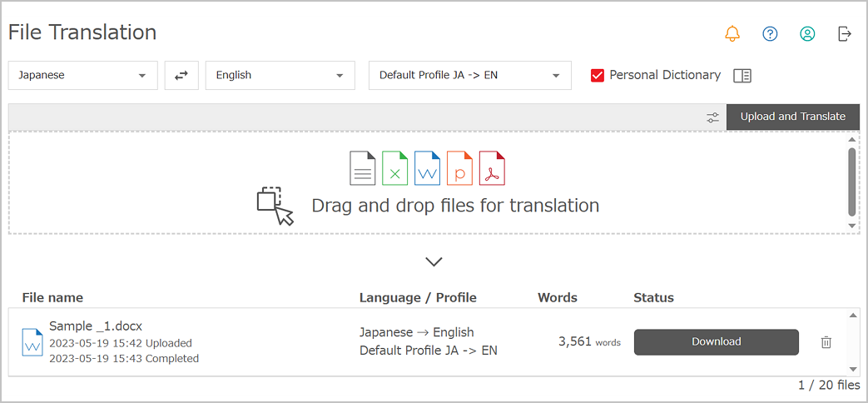Click the 1 / 20 files counter
This screenshot has width=868, height=403.
829,385
